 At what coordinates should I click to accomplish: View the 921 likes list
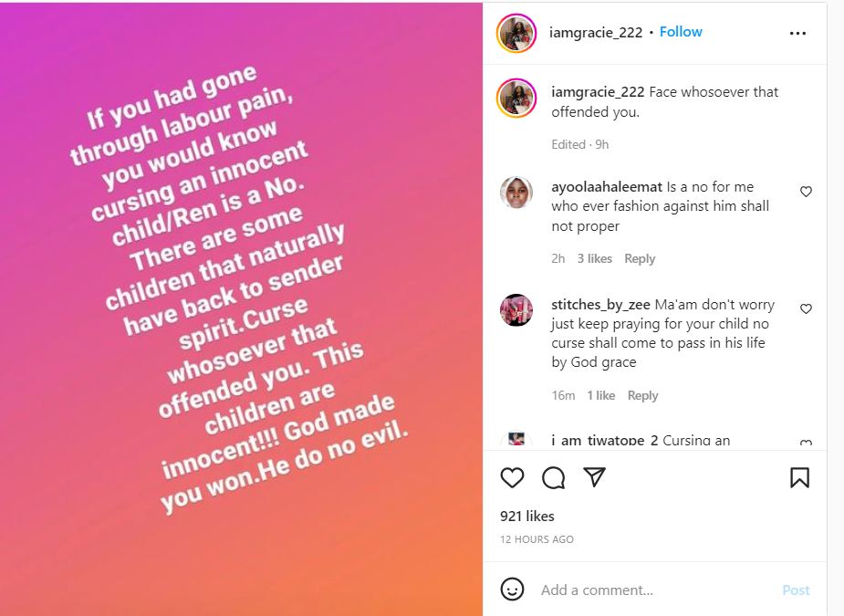[x=527, y=517]
